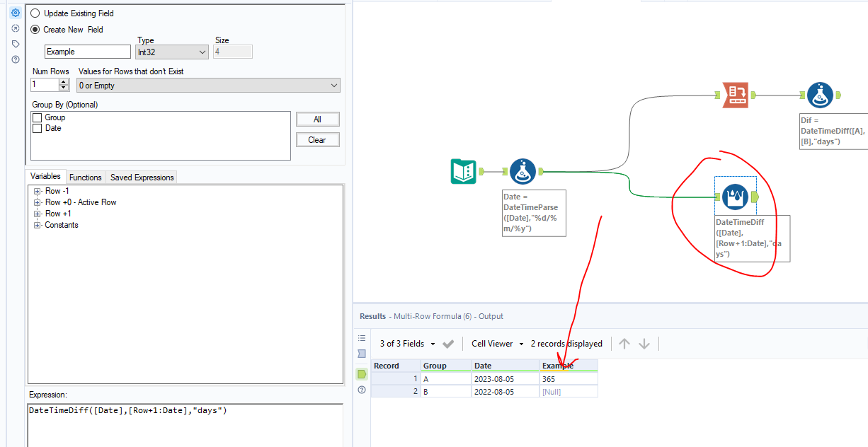This screenshot has height=447, width=868.
Task: Enable the Date checkbox in Group By
Action: (38, 128)
